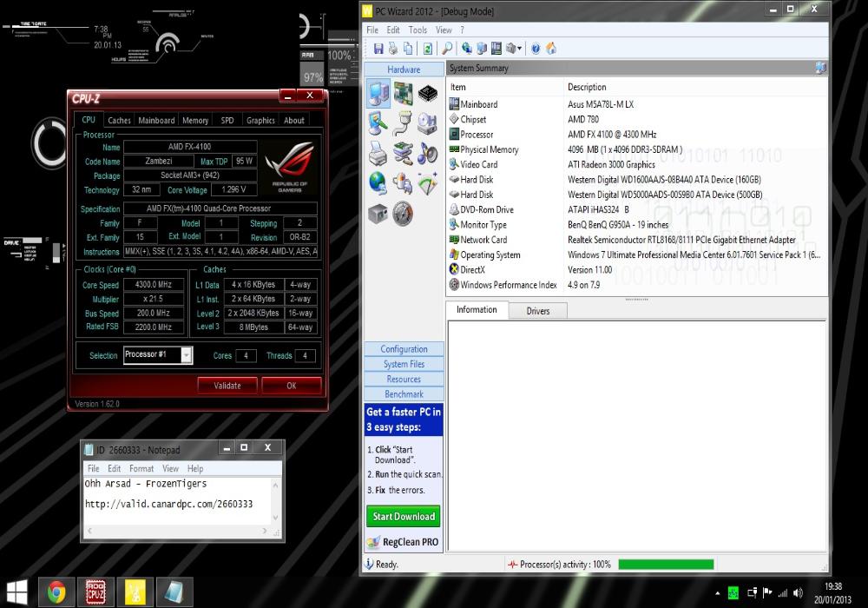Click the blue help question mark icon
868x608 pixels.
point(536,49)
